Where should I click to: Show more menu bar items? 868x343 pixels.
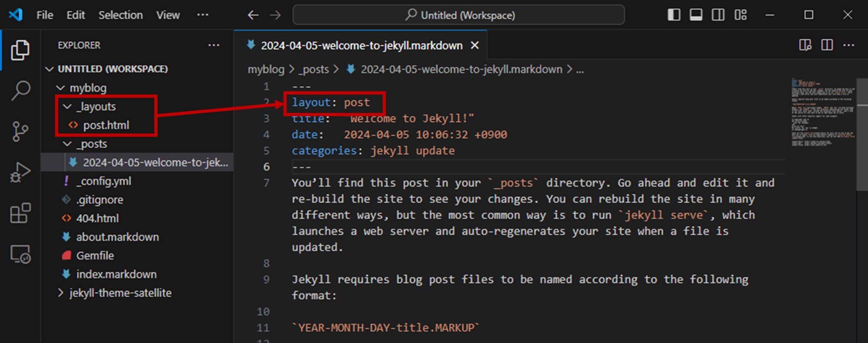[203, 15]
